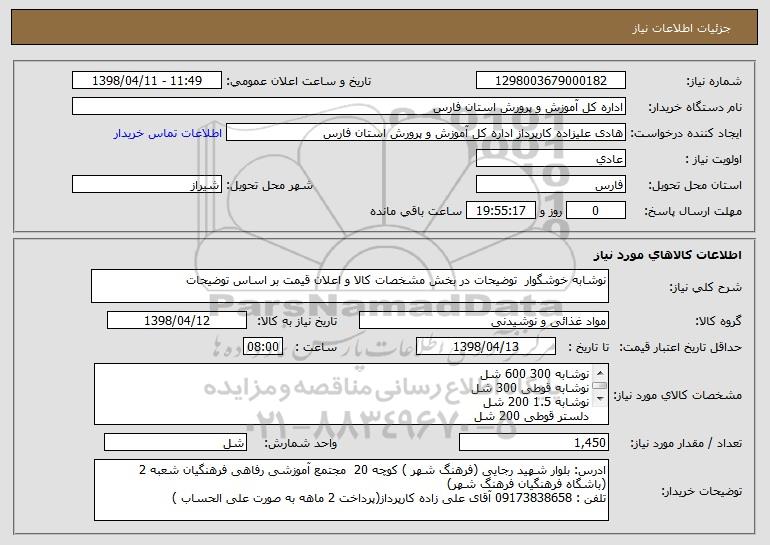Click the delivery province field فارس
This screenshot has height=545, width=770.
click(x=550, y=185)
